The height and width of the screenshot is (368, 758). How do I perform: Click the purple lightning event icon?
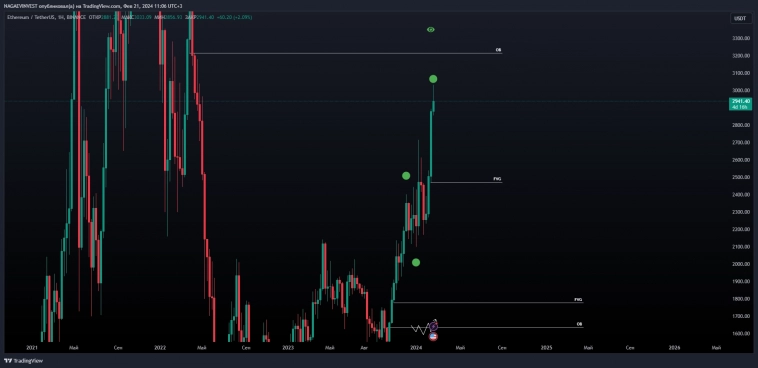pos(434,327)
